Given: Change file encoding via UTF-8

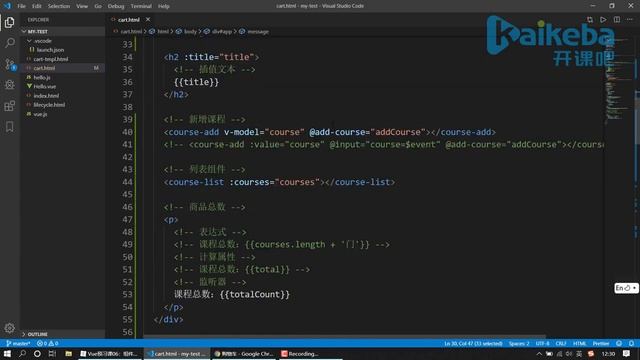Looking at the screenshot, I should (542, 343).
